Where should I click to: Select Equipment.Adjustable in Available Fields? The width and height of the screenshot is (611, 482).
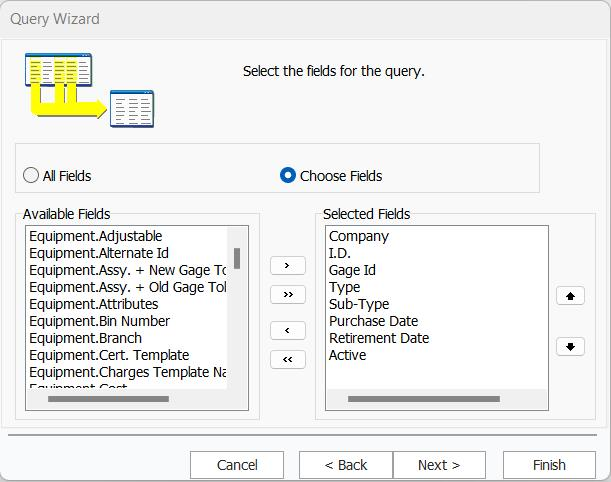pyautogui.click(x=95, y=236)
